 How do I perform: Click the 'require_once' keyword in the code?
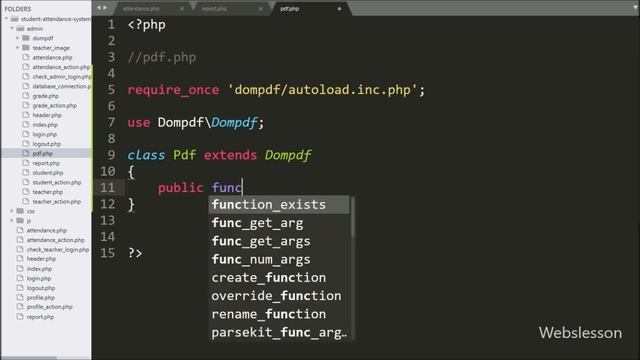click(173, 90)
